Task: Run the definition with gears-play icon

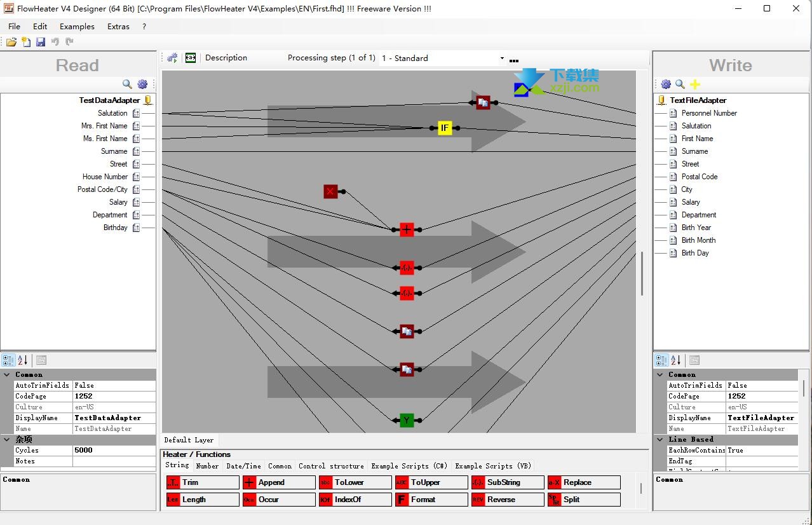Action: (172, 58)
